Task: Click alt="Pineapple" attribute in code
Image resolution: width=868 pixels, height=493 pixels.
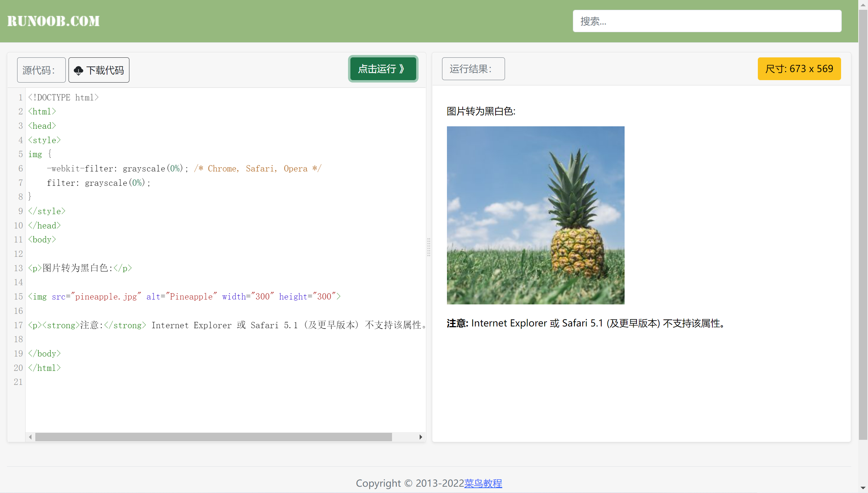Action: coord(182,297)
